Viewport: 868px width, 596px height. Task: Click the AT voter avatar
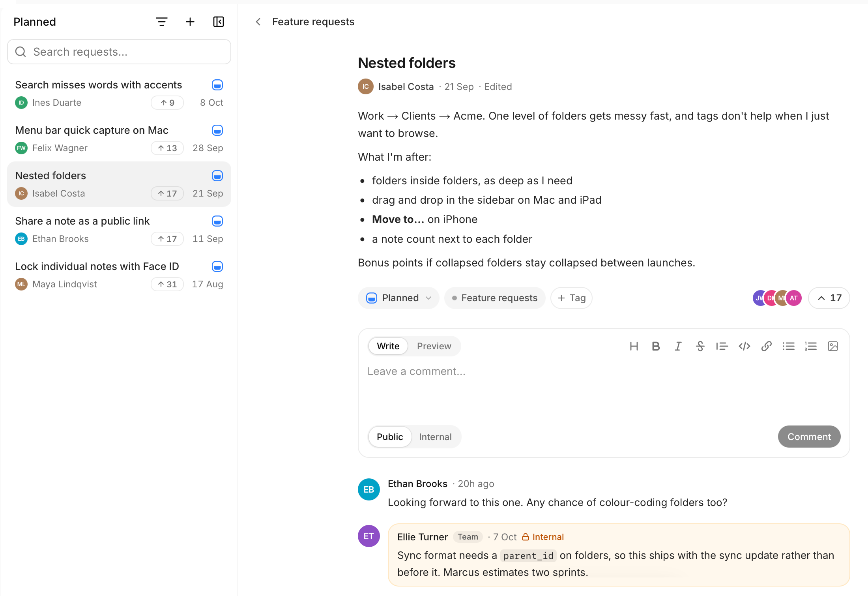pyautogui.click(x=793, y=298)
